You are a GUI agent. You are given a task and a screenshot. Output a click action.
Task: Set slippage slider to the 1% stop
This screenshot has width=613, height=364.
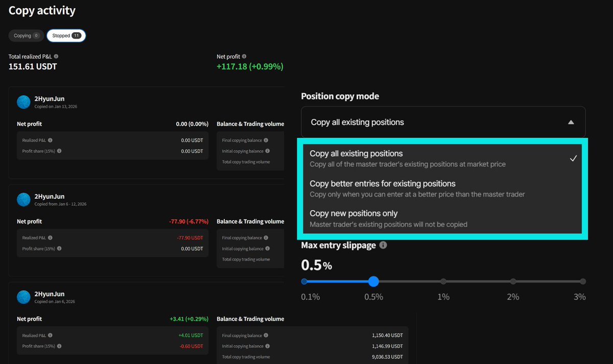(x=443, y=281)
